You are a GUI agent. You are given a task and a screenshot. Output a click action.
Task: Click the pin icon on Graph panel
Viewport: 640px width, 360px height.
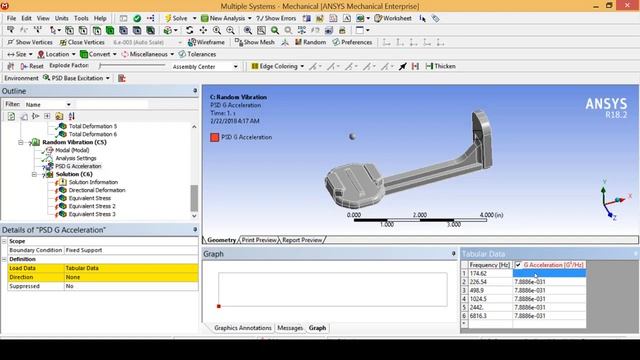click(453, 253)
